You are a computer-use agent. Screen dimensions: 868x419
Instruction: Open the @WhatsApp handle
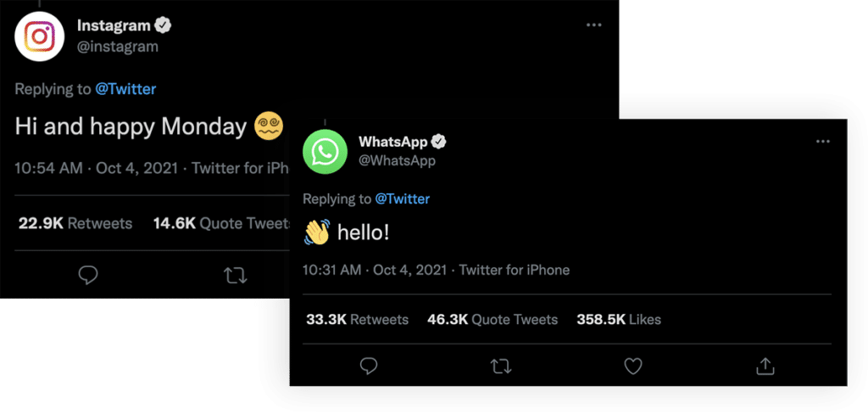coord(397,160)
